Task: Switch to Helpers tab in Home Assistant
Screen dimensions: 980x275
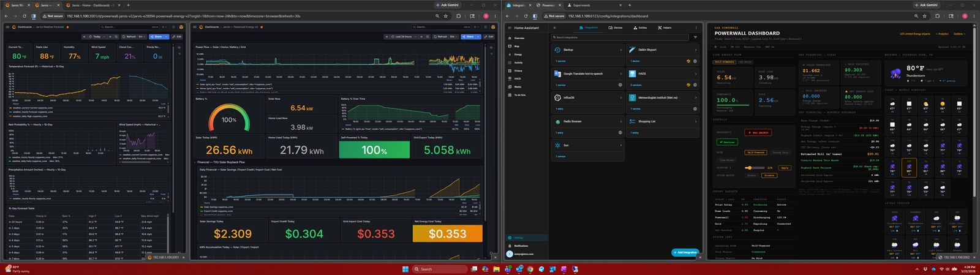Action: pyautogui.click(x=665, y=28)
